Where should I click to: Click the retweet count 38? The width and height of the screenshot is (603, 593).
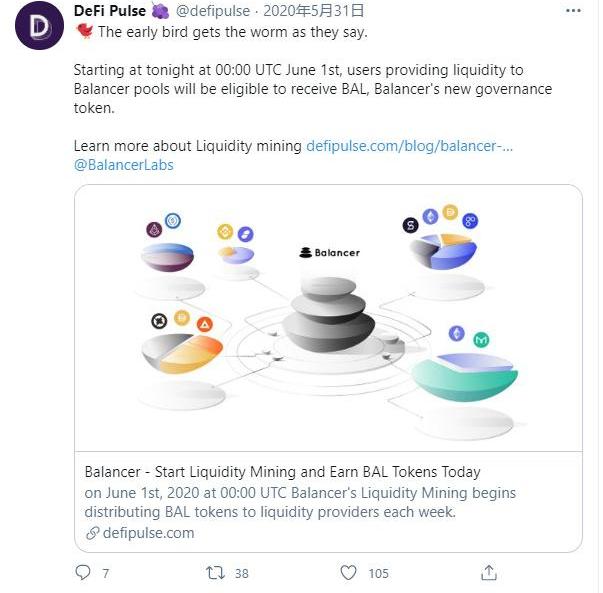(x=241, y=573)
